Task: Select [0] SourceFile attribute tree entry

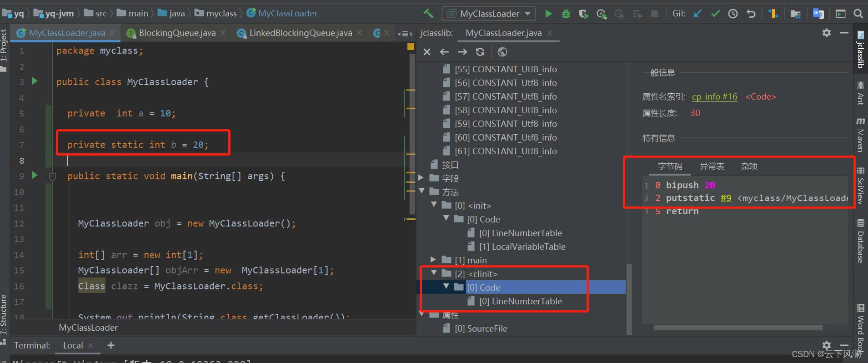Action: (475, 328)
